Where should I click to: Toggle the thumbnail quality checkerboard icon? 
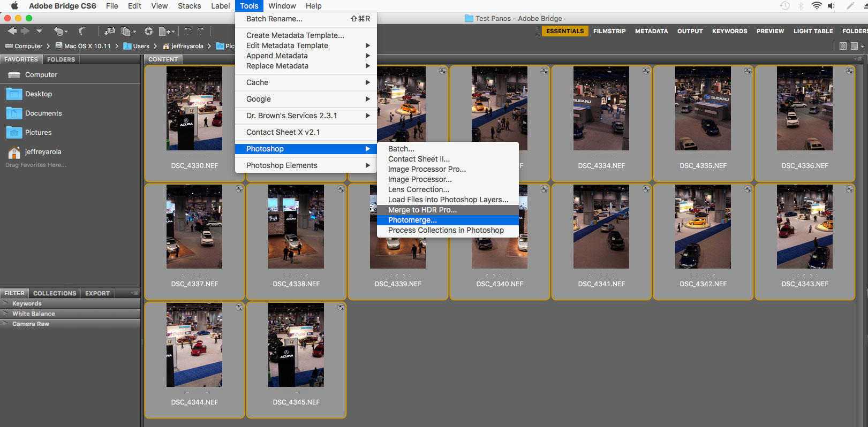point(843,46)
